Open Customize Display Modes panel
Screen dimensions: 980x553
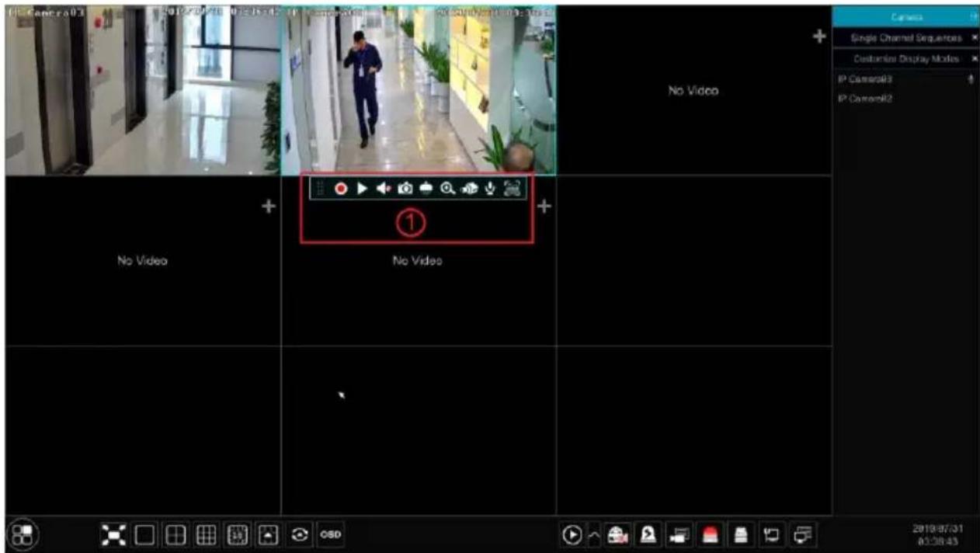906,58
